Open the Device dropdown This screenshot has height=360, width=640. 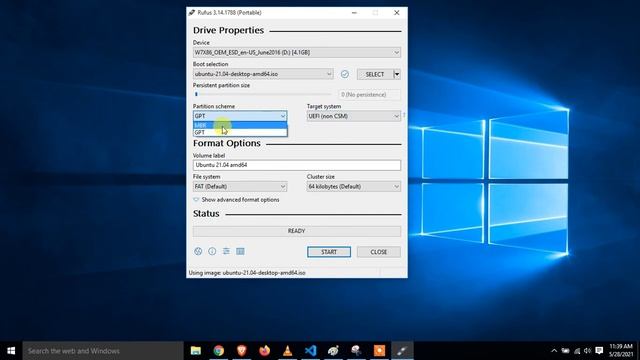point(297,52)
